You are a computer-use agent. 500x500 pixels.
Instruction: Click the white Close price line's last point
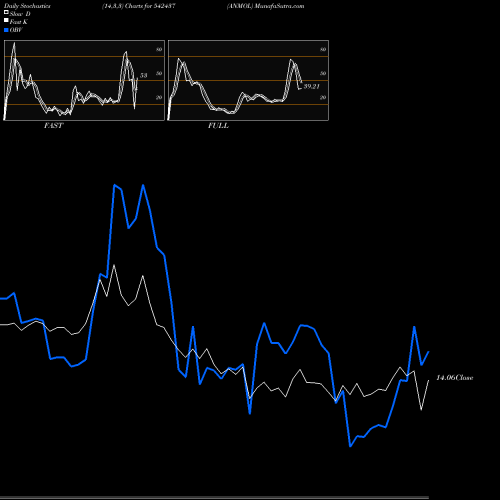coord(428,380)
